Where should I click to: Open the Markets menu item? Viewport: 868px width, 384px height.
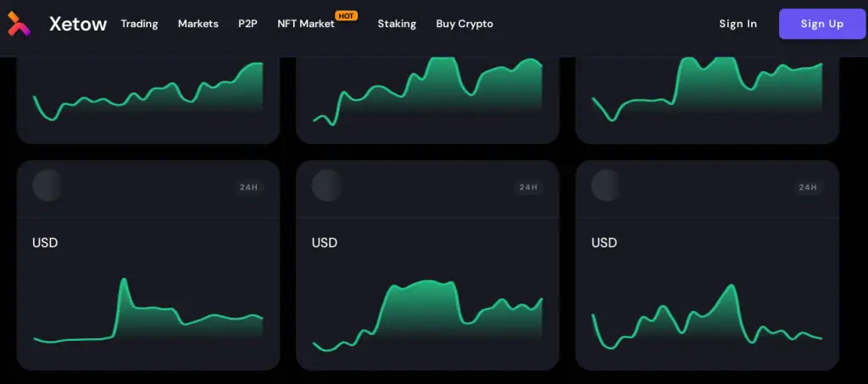(198, 24)
